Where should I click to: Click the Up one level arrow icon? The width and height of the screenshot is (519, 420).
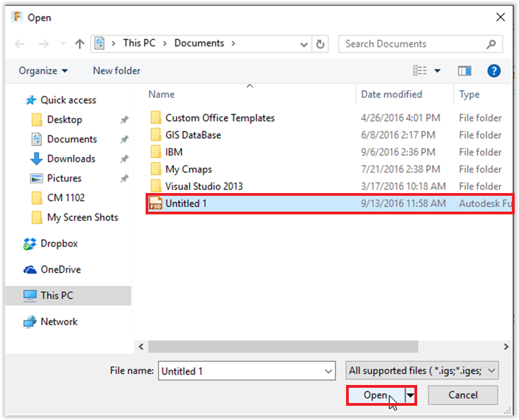tap(79, 44)
